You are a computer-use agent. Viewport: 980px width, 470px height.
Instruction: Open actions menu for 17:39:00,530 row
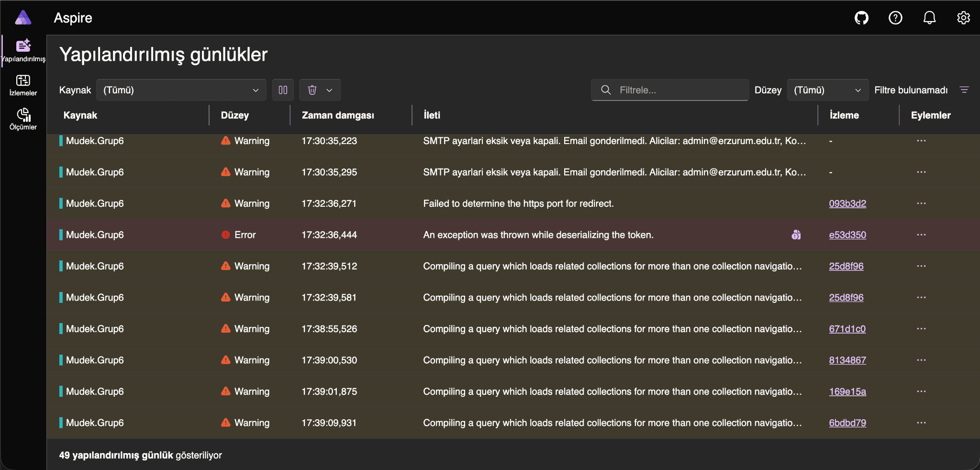click(921, 360)
